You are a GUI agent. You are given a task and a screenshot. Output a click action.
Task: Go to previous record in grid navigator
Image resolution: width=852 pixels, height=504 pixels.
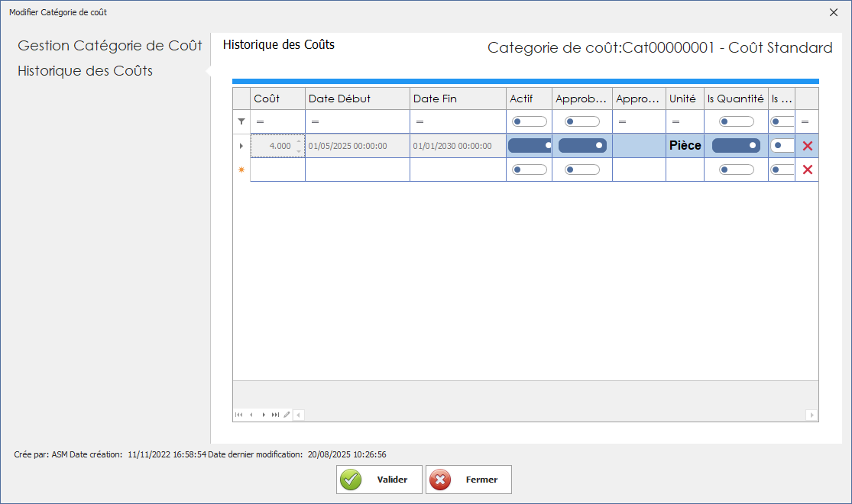(x=251, y=415)
